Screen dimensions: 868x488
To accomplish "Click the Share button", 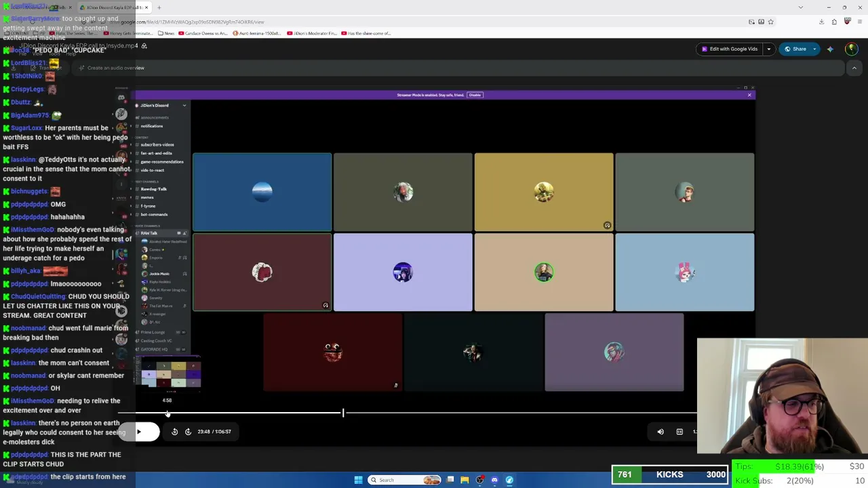I will 795,49.
